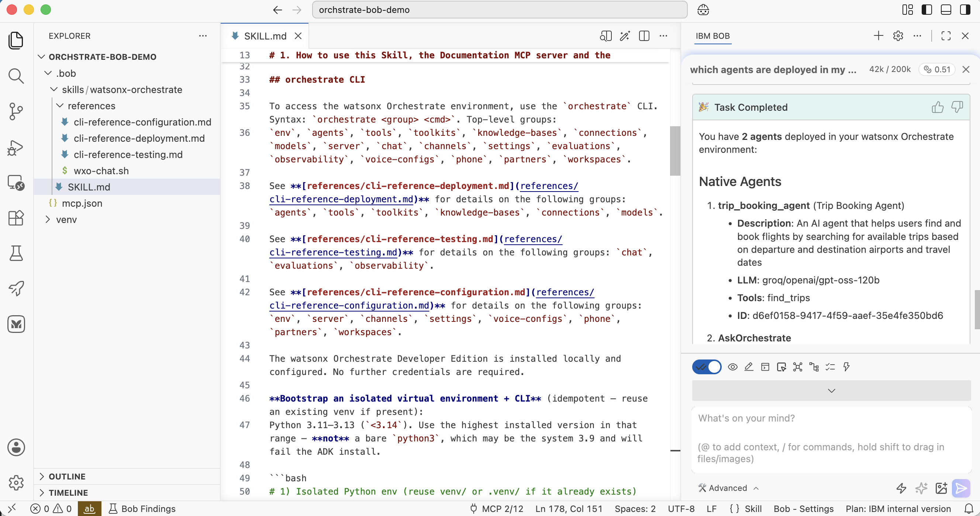Viewport: 980px width, 516px height.
Task: Open the Run and Debug view
Action: pyautogui.click(x=16, y=148)
